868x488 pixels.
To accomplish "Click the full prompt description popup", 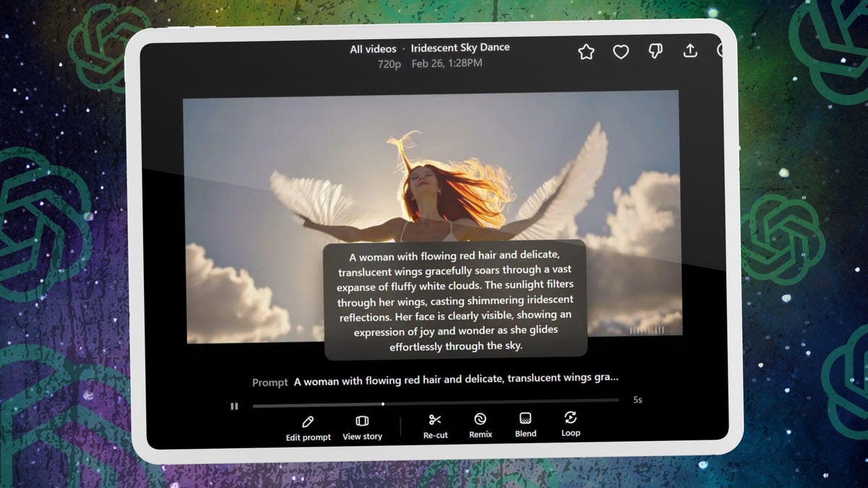I will click(x=455, y=299).
